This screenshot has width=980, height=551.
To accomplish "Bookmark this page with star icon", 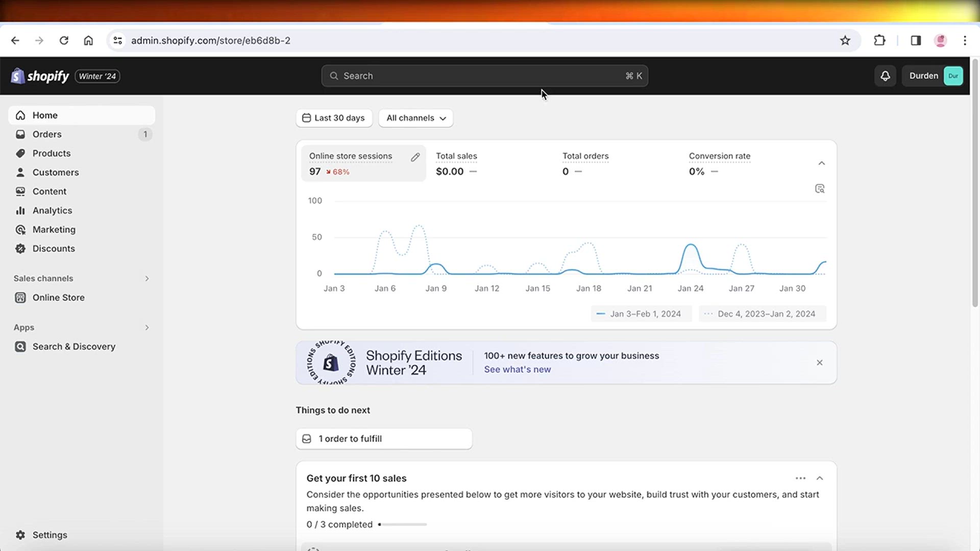I will click(x=845, y=40).
